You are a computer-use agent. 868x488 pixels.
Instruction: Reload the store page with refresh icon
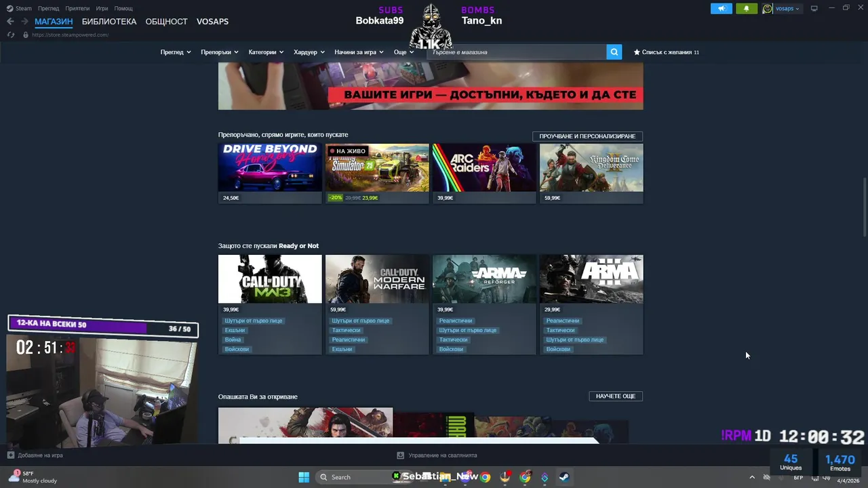[10, 35]
